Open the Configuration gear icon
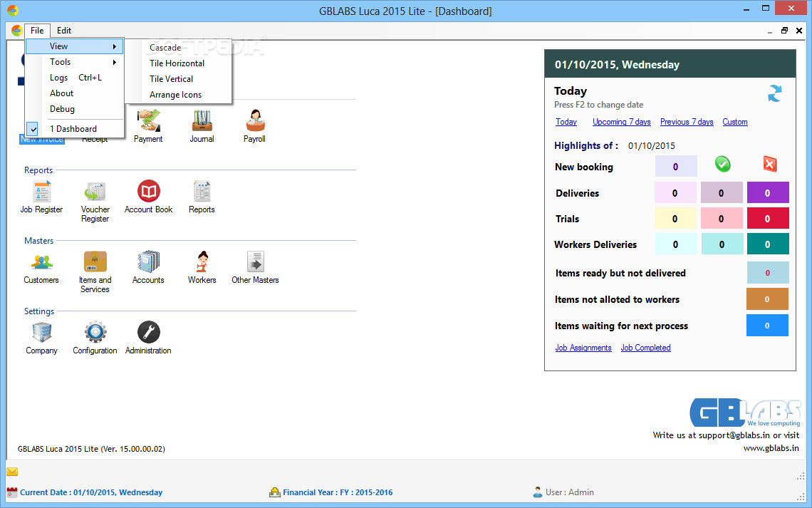The width and height of the screenshot is (812, 508). pos(95,333)
